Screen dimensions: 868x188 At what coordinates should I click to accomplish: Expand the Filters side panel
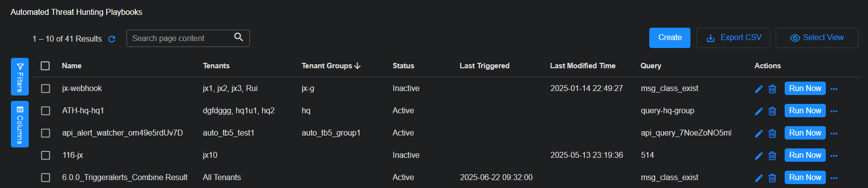pos(20,77)
